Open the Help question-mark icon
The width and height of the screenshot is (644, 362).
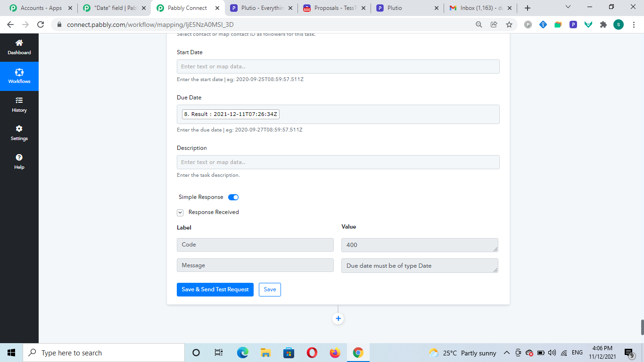tap(19, 157)
